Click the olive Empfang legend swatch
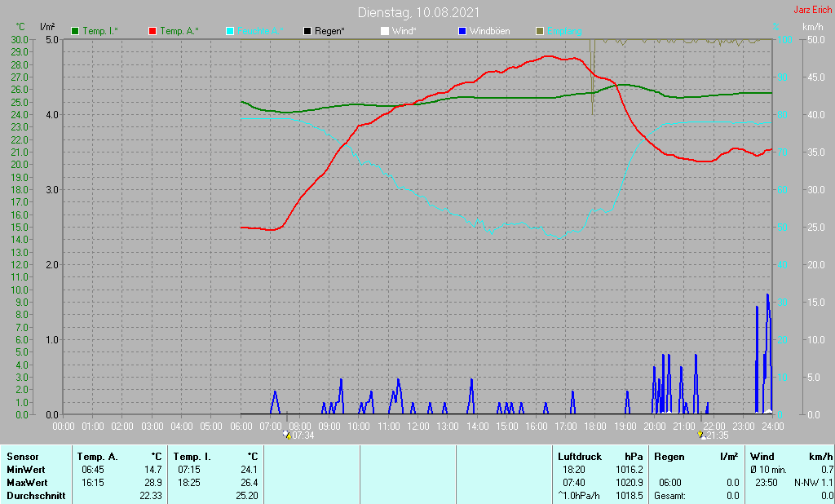Screen dimensions: 835x504 [x=540, y=31]
